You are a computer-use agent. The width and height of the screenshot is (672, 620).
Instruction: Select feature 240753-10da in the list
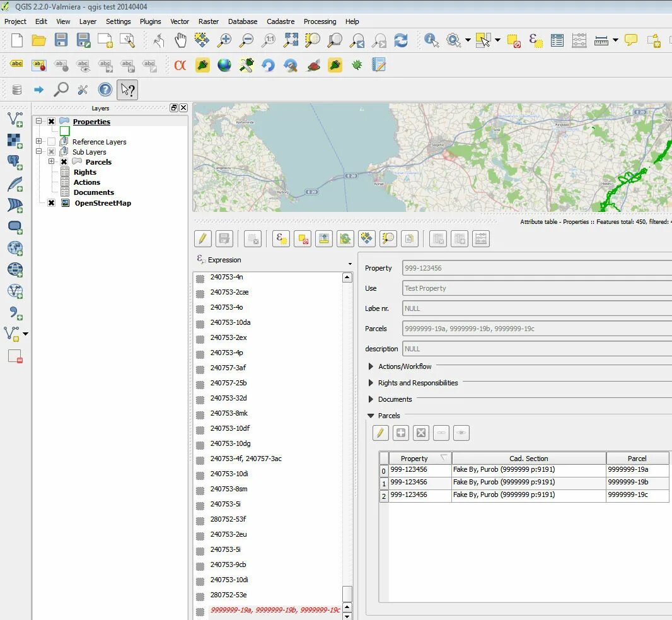pos(230,322)
